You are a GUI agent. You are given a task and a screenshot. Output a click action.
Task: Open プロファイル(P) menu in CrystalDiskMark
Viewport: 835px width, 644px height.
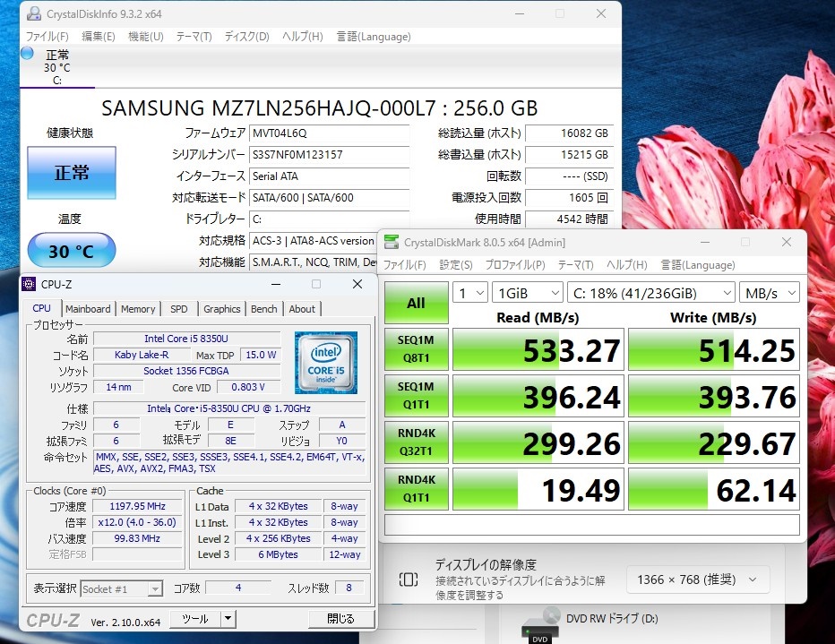click(515, 265)
